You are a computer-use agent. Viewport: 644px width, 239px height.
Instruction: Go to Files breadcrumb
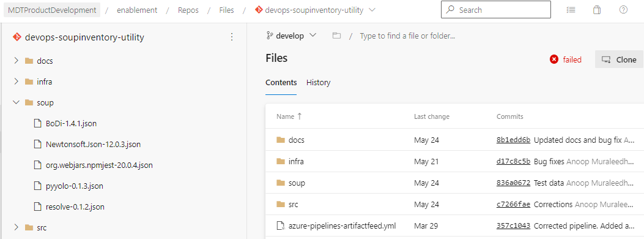pyautogui.click(x=227, y=10)
